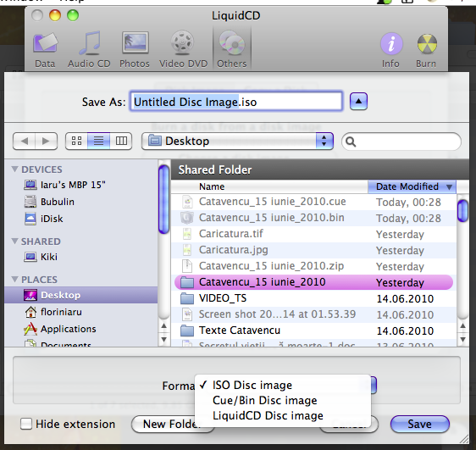Select Catavencu_15 iunie_2010.cue file
Image resolution: width=476 pixels, height=450 pixels.
coord(313,202)
